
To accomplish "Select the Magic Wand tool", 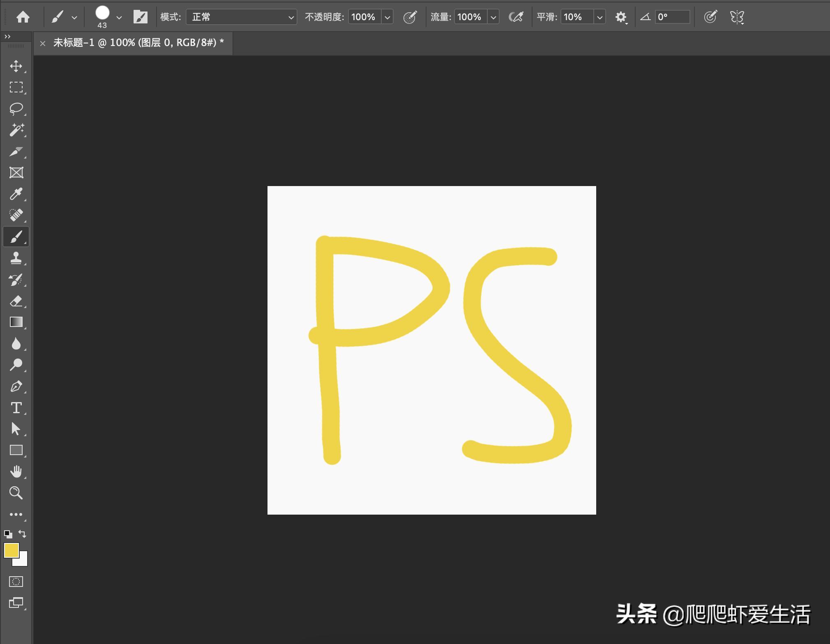I will (x=16, y=130).
